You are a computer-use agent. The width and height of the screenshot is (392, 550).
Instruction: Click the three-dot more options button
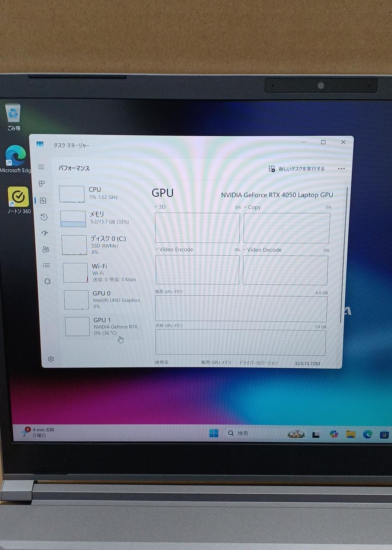click(341, 169)
